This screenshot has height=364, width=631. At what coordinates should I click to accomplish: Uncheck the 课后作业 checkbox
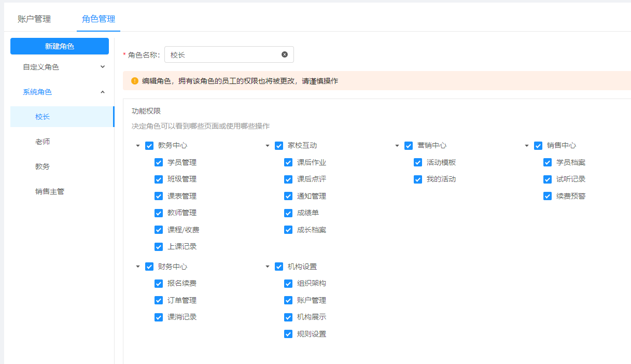tap(288, 162)
